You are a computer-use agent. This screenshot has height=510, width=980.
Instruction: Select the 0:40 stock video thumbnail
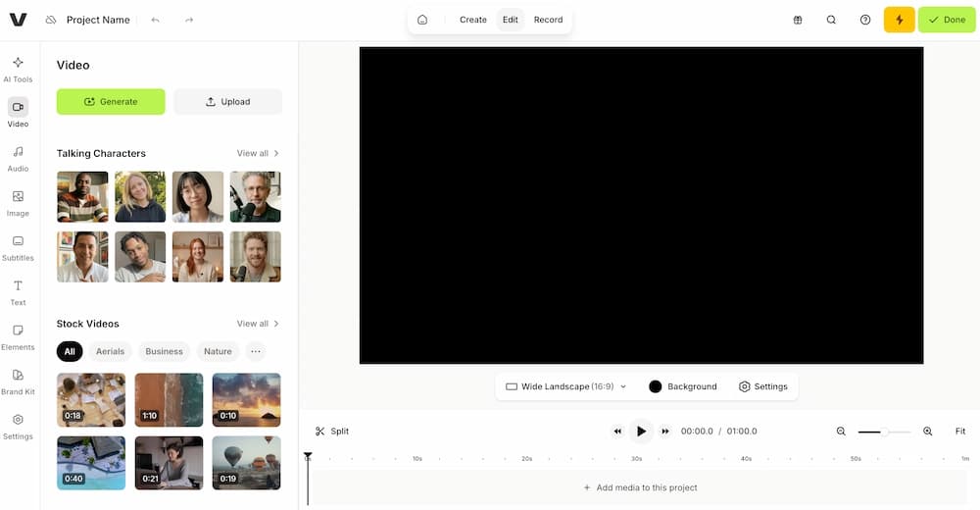pyautogui.click(x=91, y=463)
